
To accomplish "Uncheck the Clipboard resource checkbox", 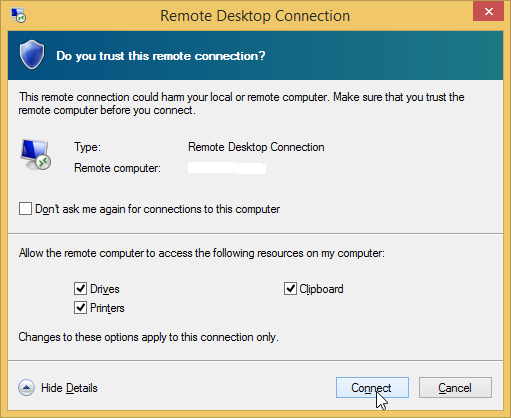I will [x=290, y=288].
